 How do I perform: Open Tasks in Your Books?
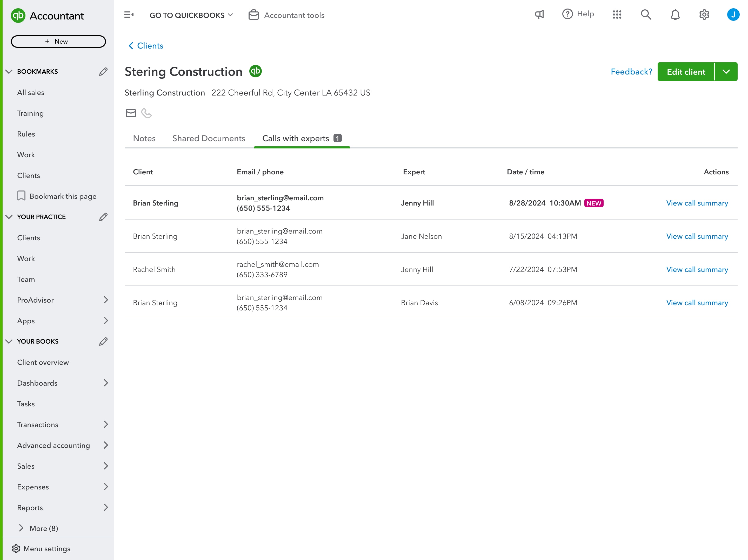point(26,404)
